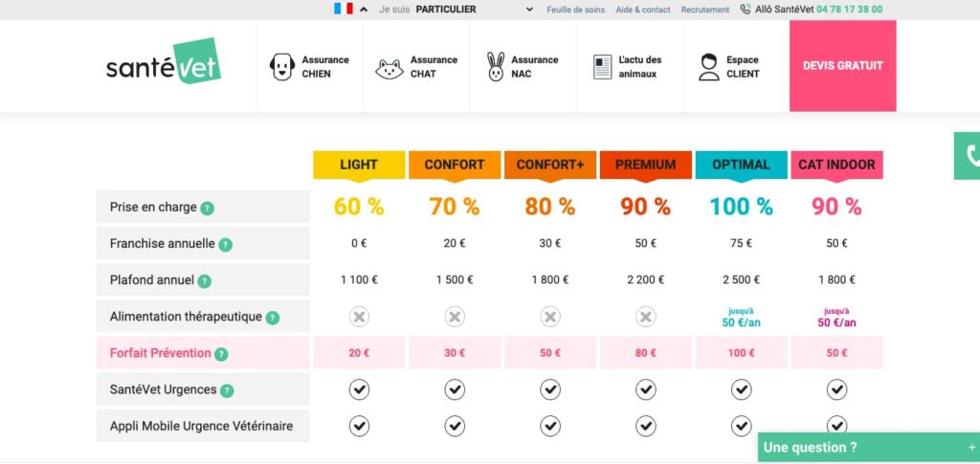
Task: Click the 100 € Forfait Prévention value
Action: point(742,353)
